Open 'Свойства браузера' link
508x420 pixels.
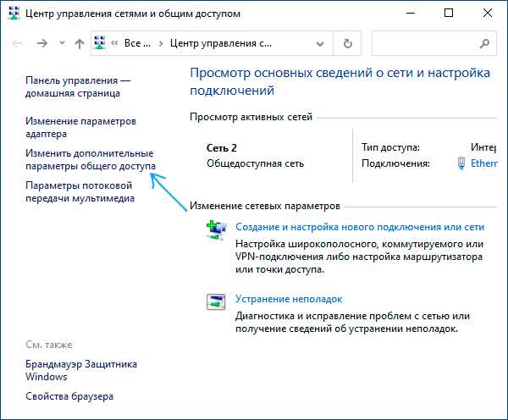click(69, 396)
